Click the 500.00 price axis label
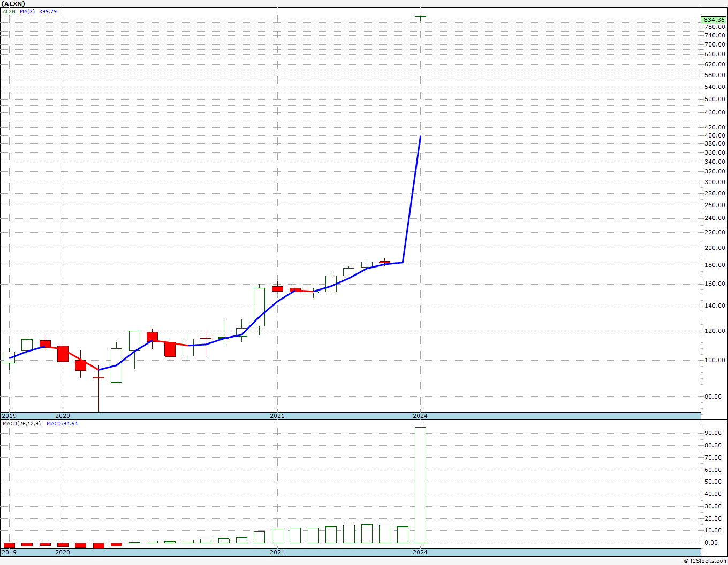Viewport: 728px width, 565px height. pos(715,99)
